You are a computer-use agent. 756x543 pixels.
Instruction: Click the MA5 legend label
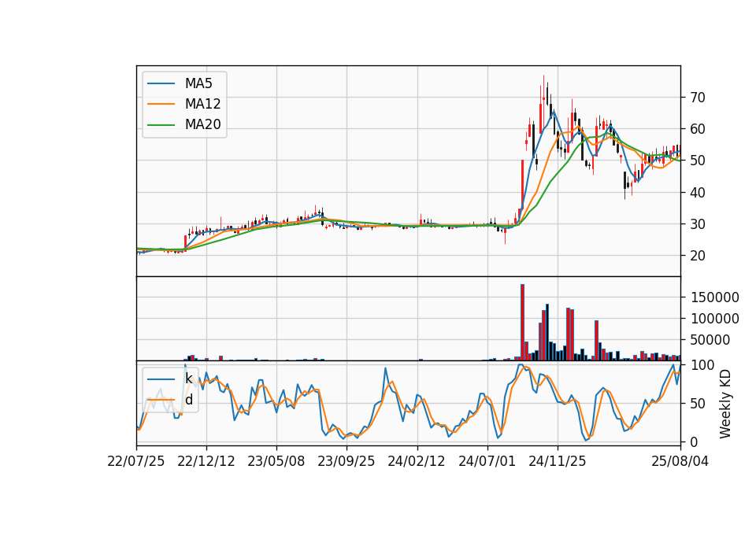pyautogui.click(x=198, y=83)
